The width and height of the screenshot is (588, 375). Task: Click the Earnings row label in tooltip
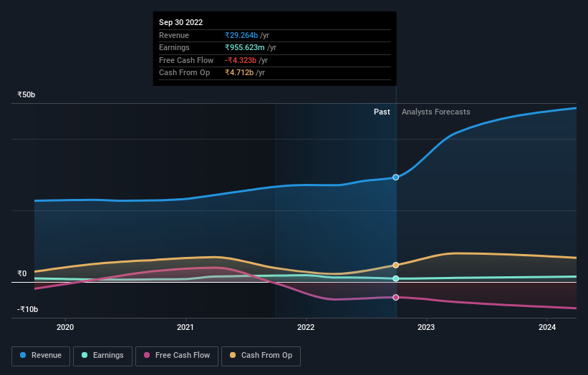174,47
